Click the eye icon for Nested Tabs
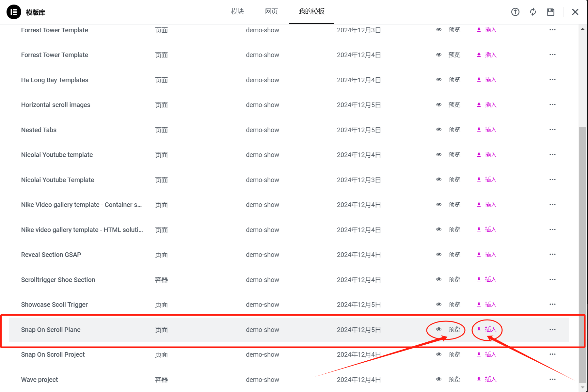The width and height of the screenshot is (588, 392). point(438,129)
